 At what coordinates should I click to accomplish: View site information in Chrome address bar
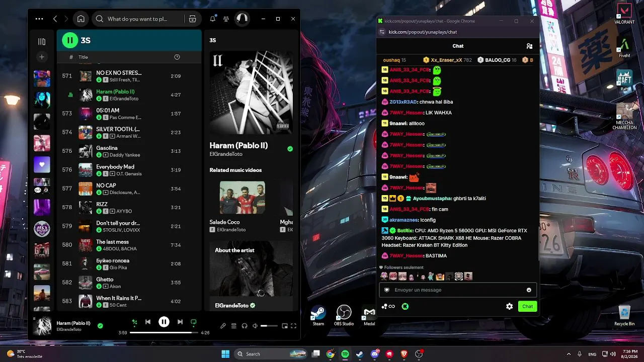(382, 32)
